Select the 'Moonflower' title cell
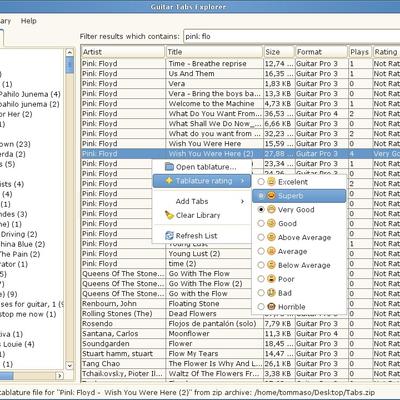 point(214,334)
